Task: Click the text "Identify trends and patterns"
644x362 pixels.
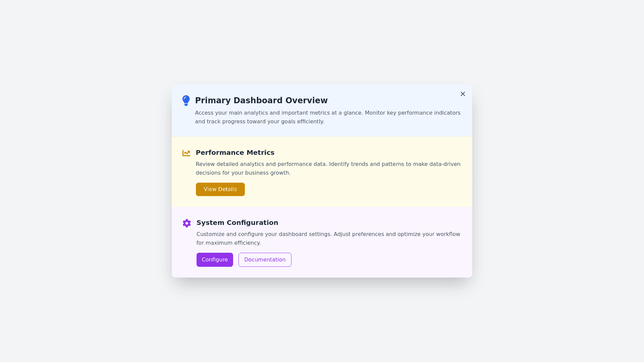Action: (x=366, y=164)
